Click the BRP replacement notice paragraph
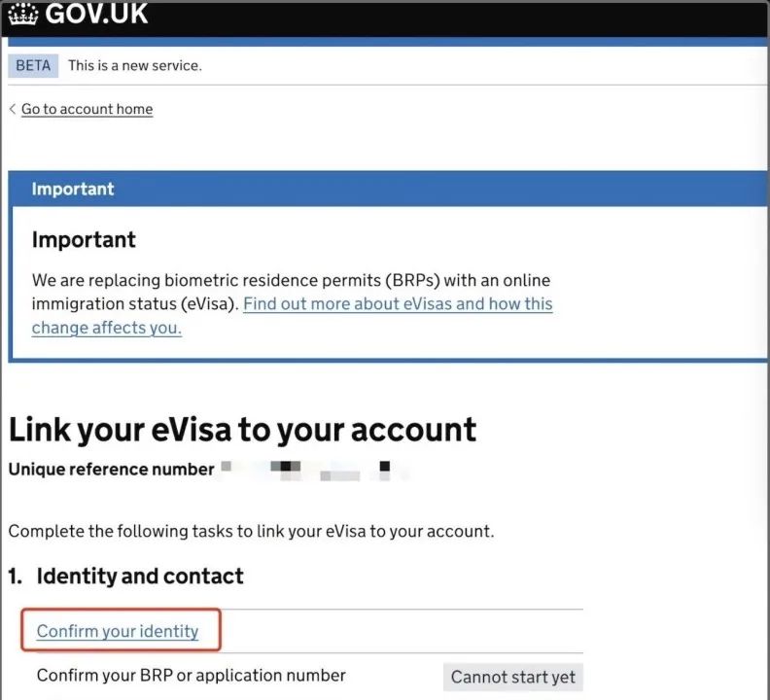Viewport: 770px width, 700px height. pyautogui.click(x=293, y=303)
